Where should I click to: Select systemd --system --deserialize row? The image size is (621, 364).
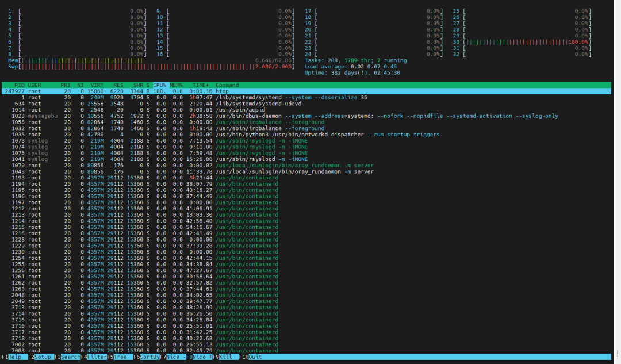click(x=306, y=97)
